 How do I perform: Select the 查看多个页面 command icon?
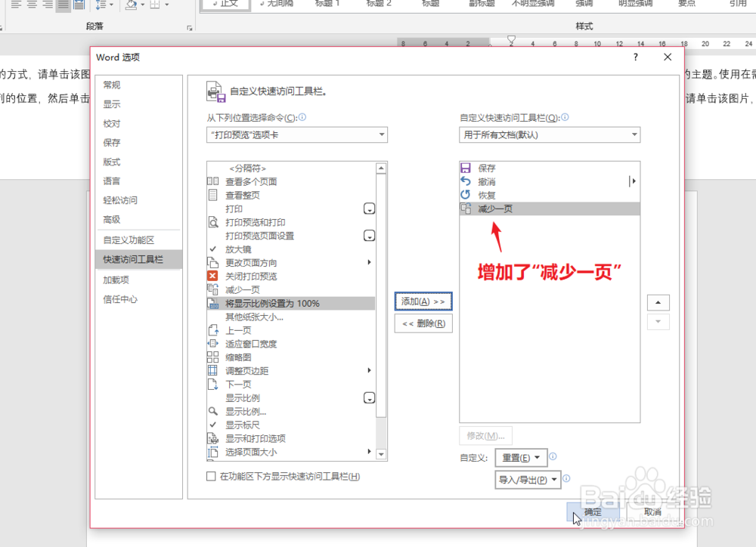212,181
